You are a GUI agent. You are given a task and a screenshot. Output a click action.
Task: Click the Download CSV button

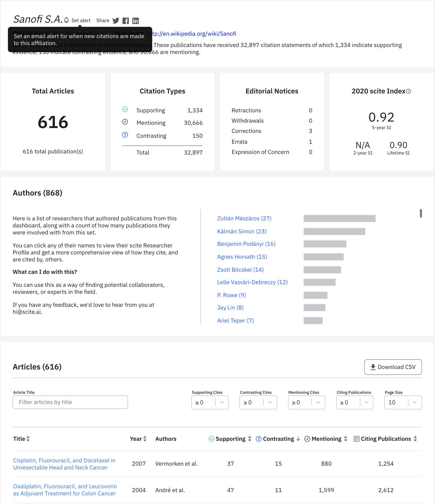pos(393,367)
